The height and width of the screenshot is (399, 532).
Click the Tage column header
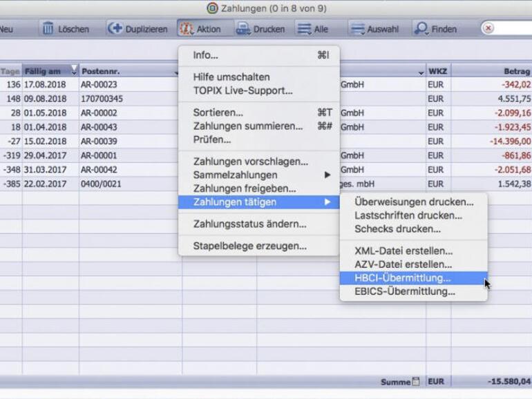(x=10, y=71)
